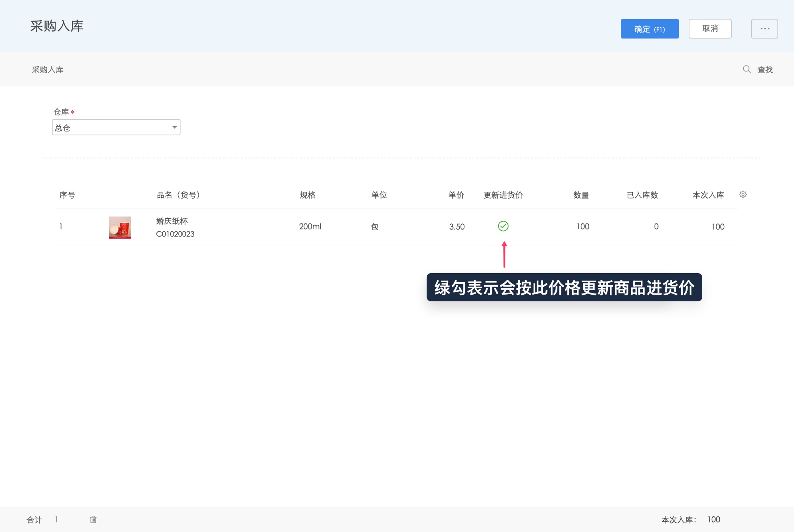
Task: Click the 本次入库 row value 100
Action: click(x=718, y=227)
